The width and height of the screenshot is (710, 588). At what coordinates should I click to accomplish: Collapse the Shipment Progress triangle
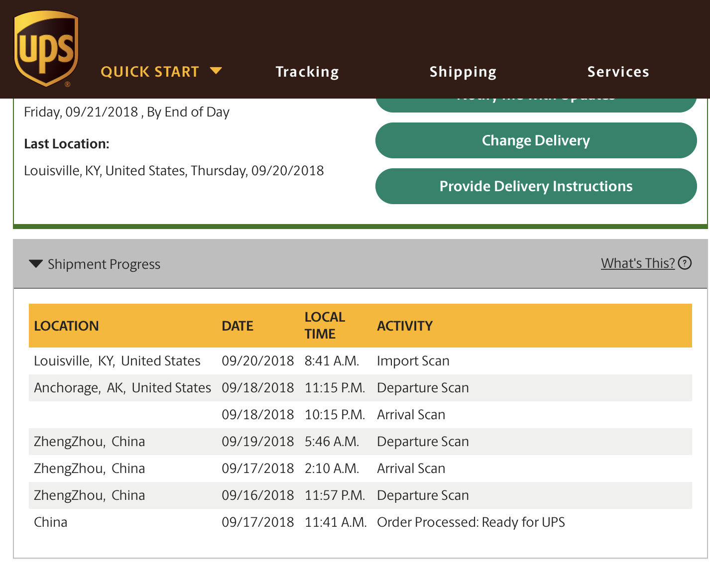click(x=36, y=263)
